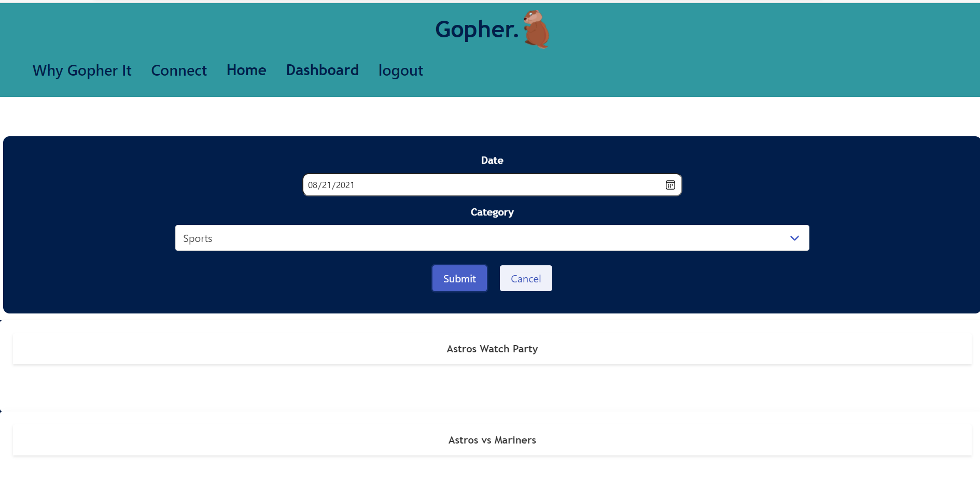Select the Astros vs Mariners event card
Screen dimensions: 980x486
[492, 440]
